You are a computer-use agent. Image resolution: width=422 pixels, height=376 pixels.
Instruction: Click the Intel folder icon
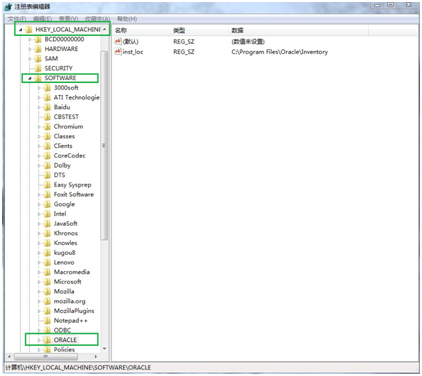tap(47, 214)
